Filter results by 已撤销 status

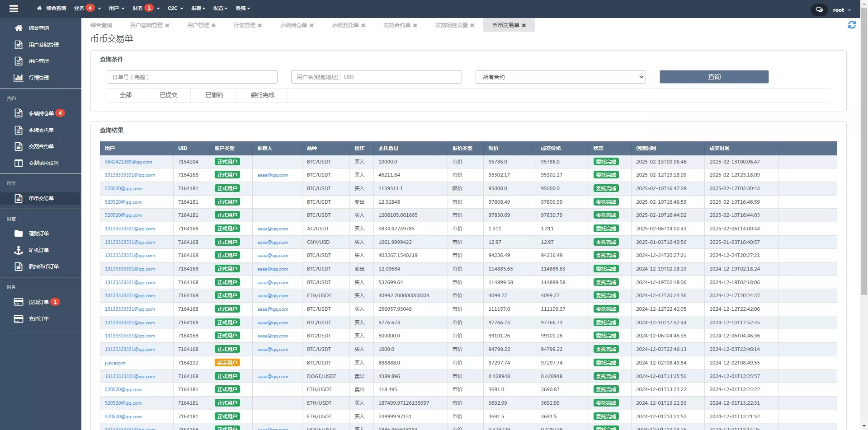pyautogui.click(x=213, y=95)
